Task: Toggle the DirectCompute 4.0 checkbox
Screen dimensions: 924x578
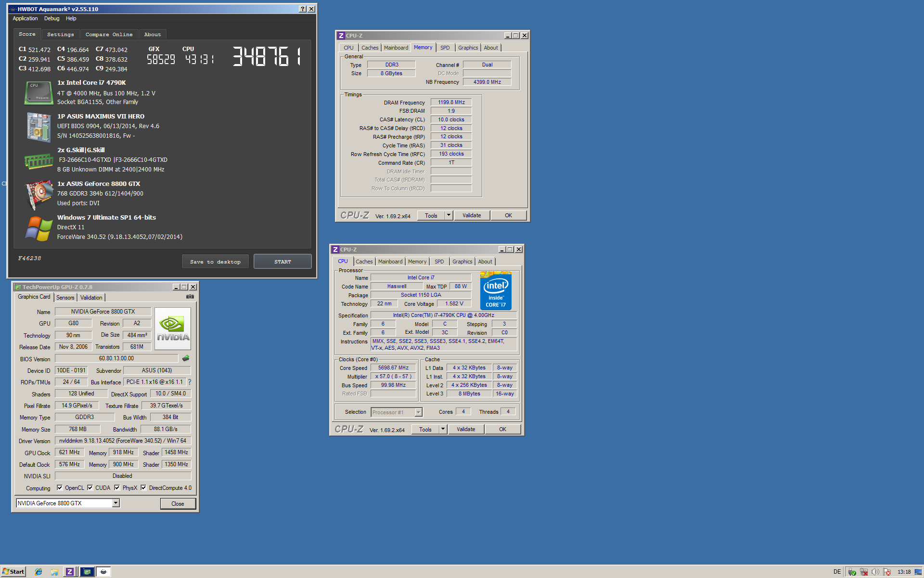Action: 143,487
